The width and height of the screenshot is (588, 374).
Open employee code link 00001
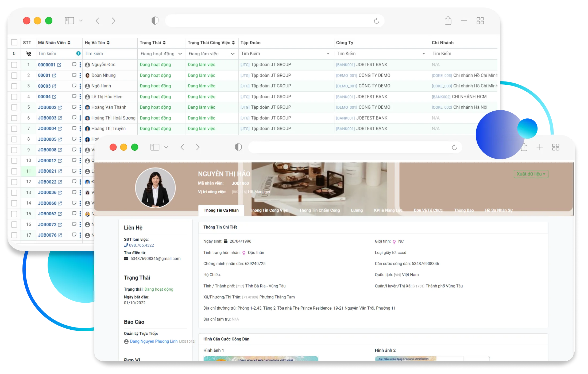[44, 75]
